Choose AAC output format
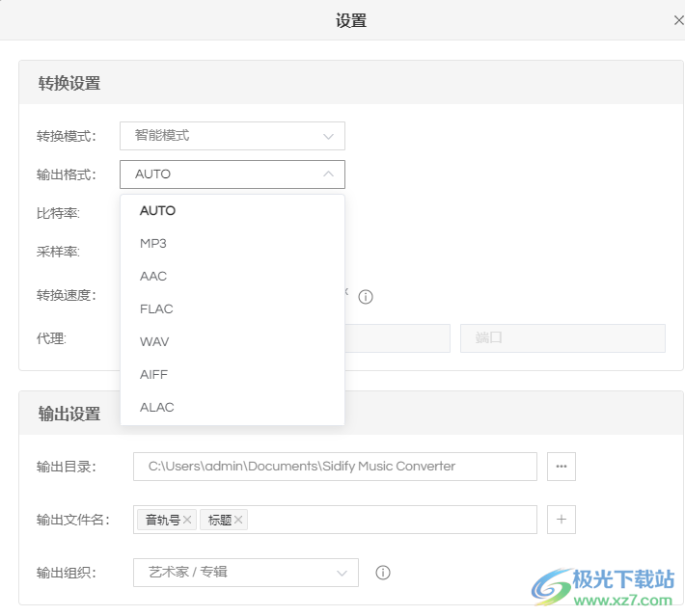Viewport: 685px width, 616px height. (x=233, y=276)
